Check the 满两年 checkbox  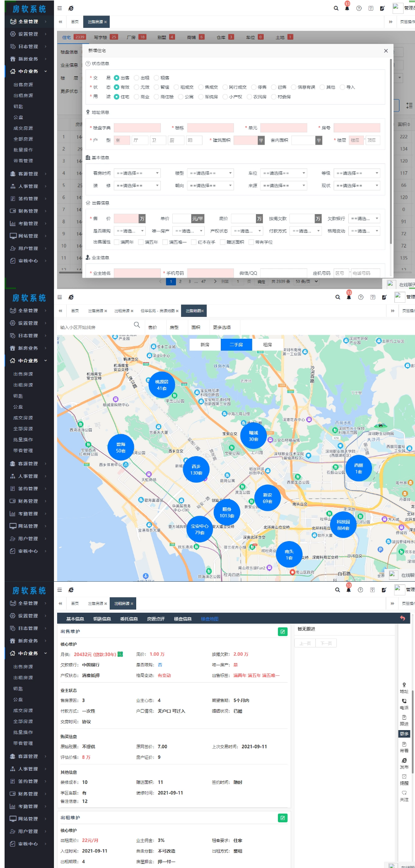click(117, 242)
